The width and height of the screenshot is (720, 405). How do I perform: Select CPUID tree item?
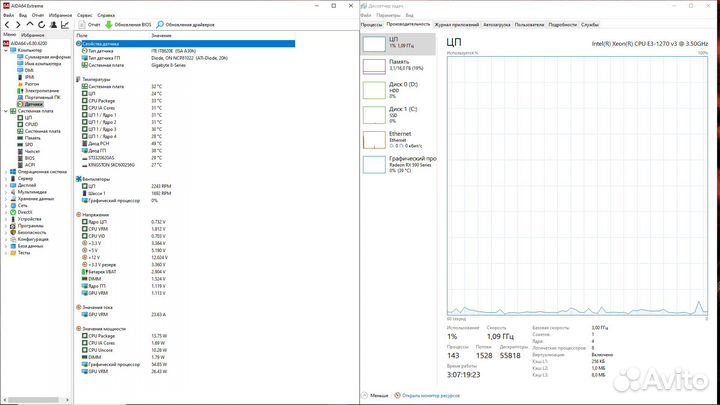tap(28, 124)
